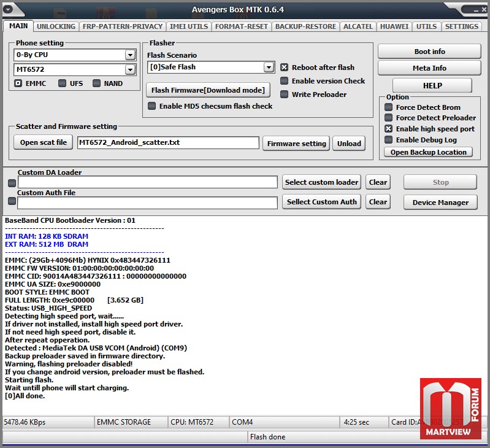Open the SETTINGS tab

[x=462, y=26]
